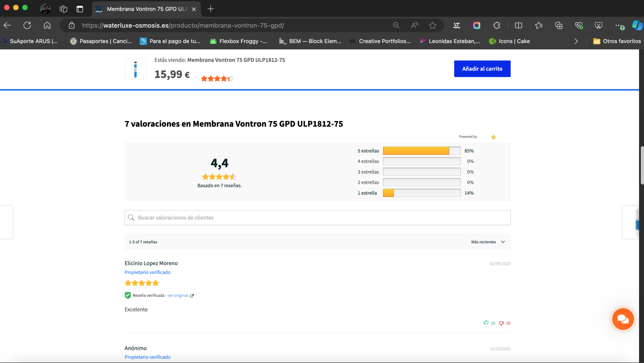
Task: Open Browser essentials heart icon
Action: click(579, 25)
